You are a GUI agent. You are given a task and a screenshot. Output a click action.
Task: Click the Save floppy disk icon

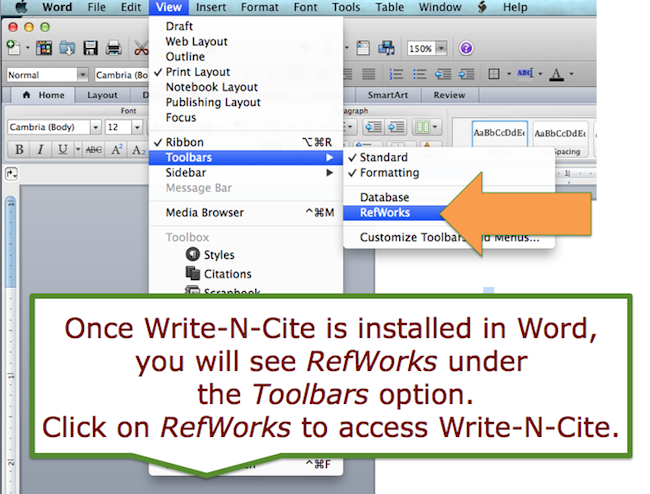[90, 47]
